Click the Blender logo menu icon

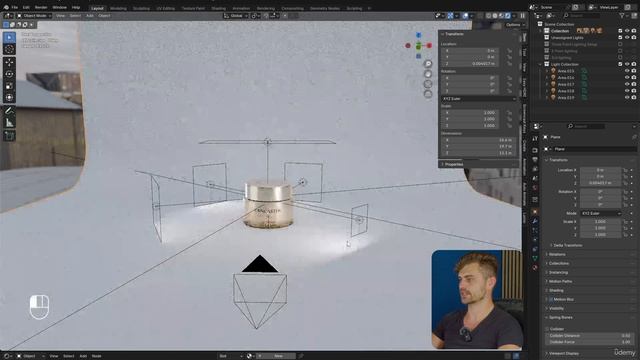click(6, 7)
